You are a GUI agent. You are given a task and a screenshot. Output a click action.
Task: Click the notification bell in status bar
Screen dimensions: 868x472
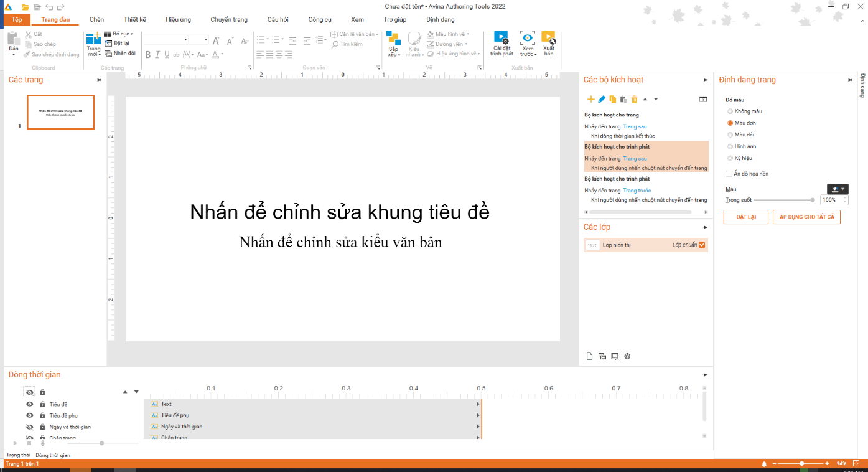pos(764,464)
